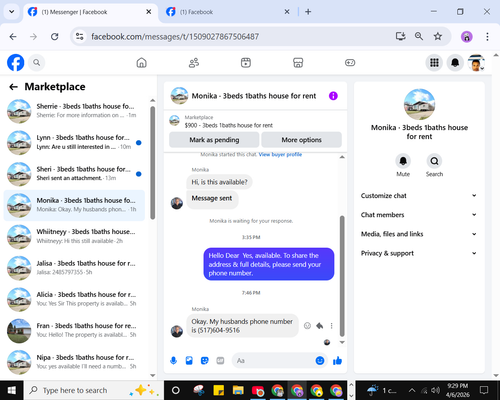Image resolution: width=500 pixels, height=400 pixels.
Task: Reload the Messenger page
Action: [55, 36]
